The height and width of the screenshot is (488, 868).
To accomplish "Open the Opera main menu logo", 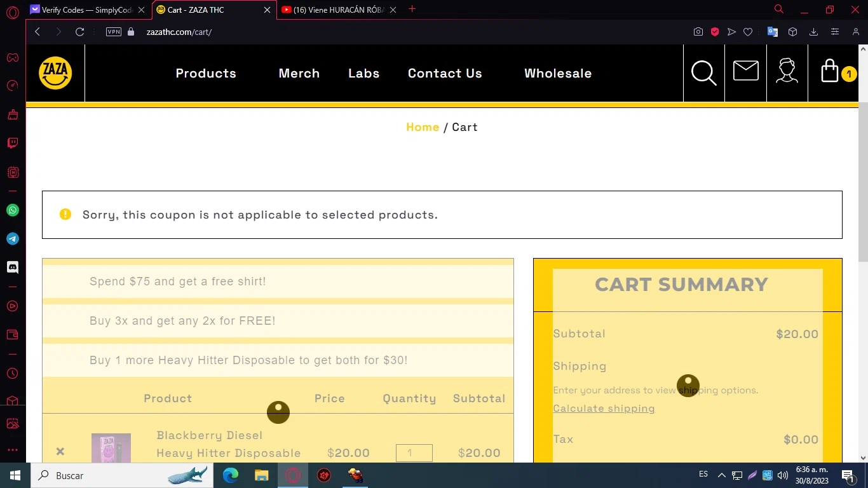I will [x=13, y=13].
